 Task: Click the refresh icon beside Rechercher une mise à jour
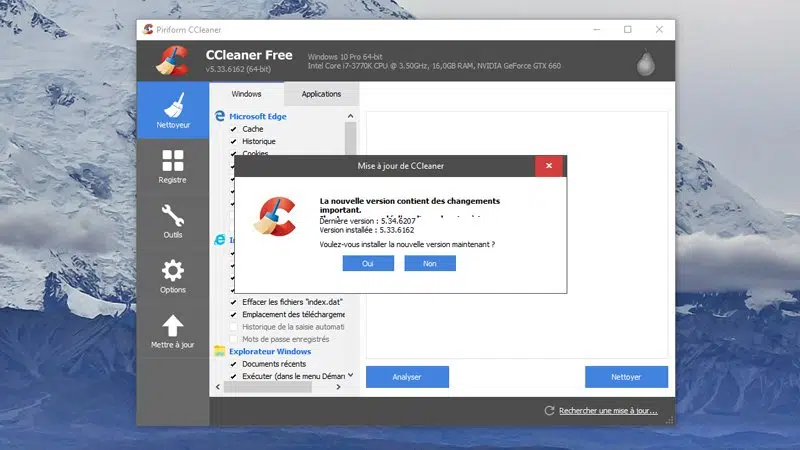tap(549, 411)
